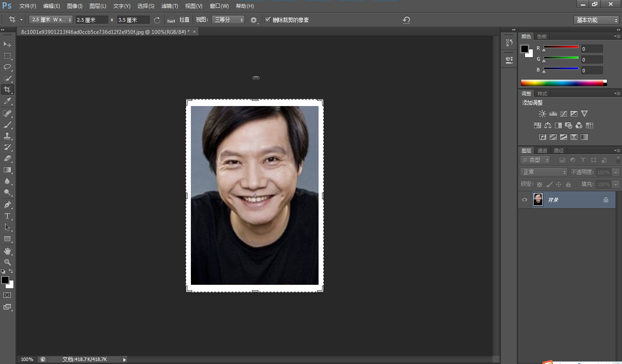Viewport: 622px width, 364px height.
Task: Select the Rectangular Marquee tool
Action: (x=7, y=56)
